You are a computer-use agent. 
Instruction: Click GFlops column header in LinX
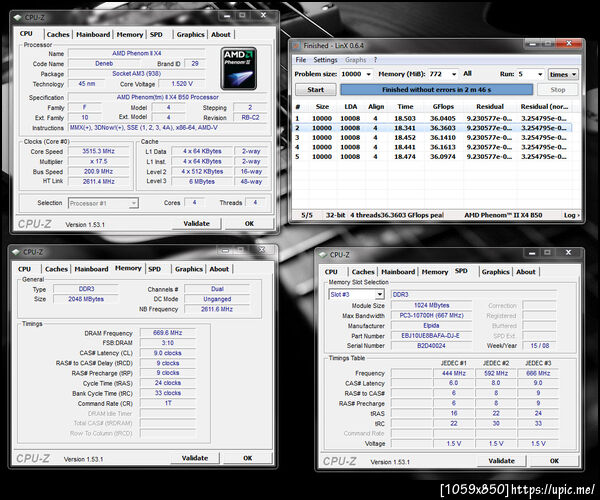pyautogui.click(x=443, y=107)
